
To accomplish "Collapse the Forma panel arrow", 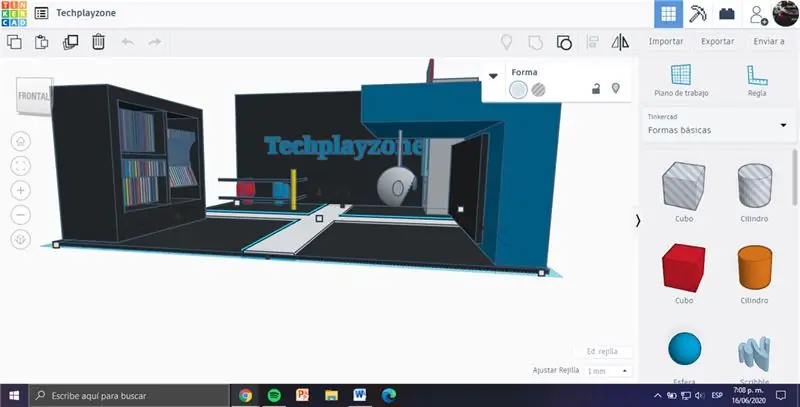I will point(493,76).
